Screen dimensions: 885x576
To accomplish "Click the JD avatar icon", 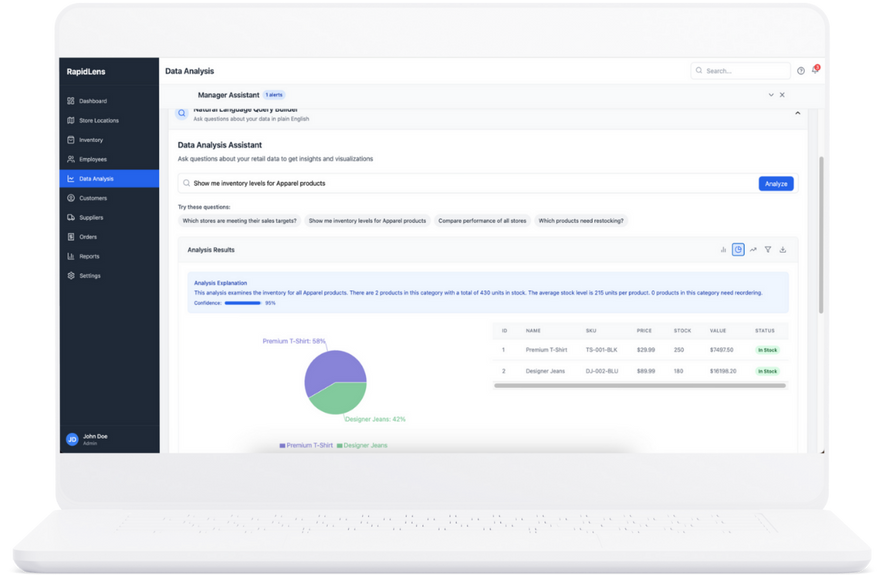I will tap(72, 439).
